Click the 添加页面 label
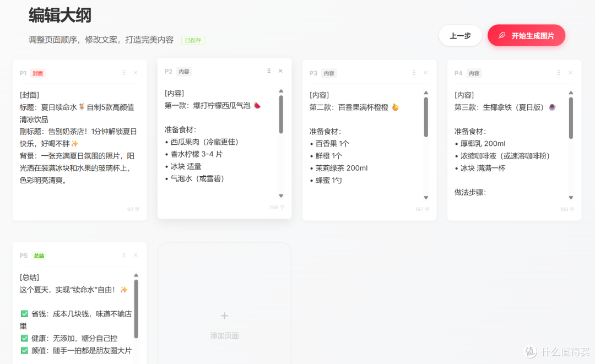Screen dimensions: 595x364 click(x=224, y=336)
